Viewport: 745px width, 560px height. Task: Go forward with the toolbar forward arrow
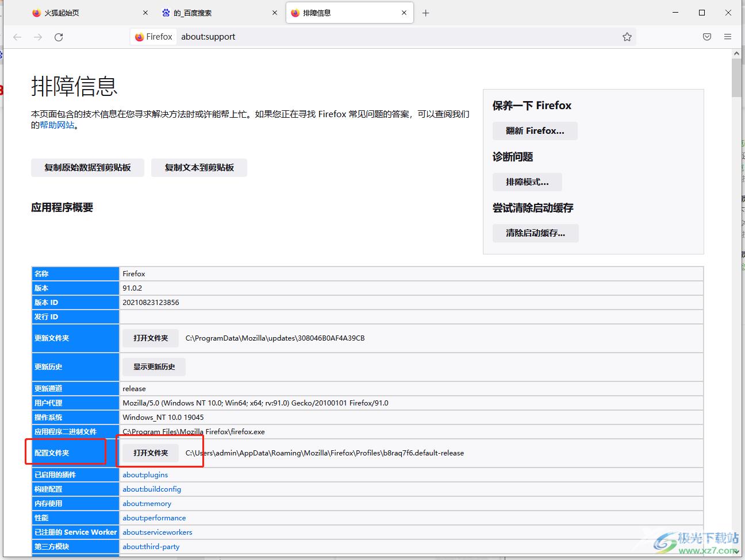coord(38,37)
